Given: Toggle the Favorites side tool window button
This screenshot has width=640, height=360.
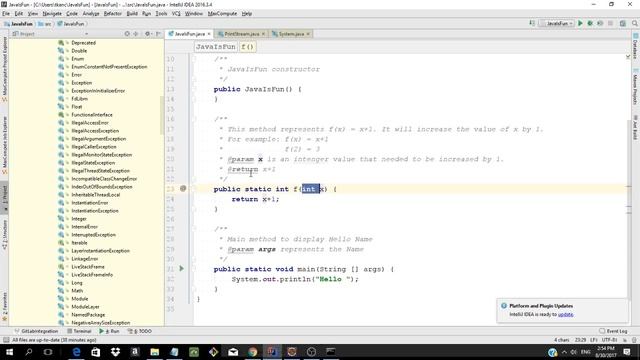Looking at the screenshot, I should (5, 306).
